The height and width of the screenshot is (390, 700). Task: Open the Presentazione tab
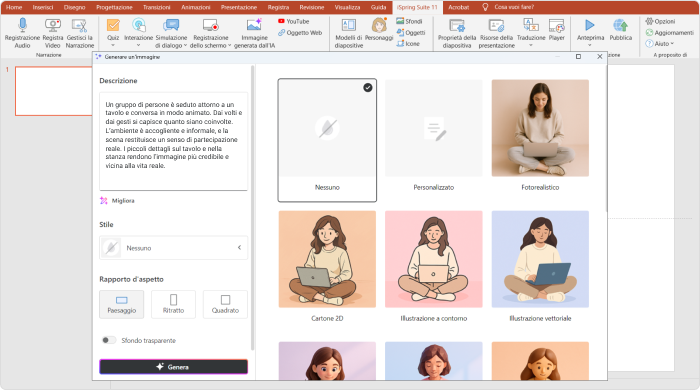tap(239, 7)
